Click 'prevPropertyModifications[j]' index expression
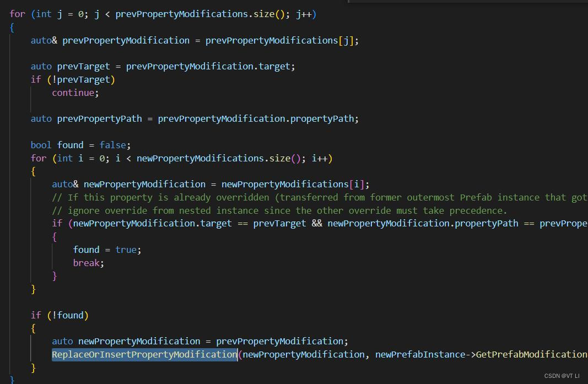The image size is (588, 384). 279,41
